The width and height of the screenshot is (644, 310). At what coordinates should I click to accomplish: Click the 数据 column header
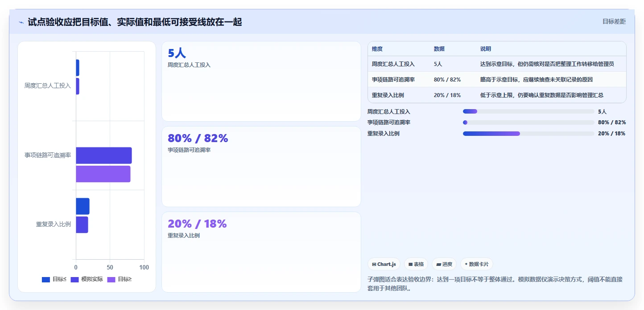(x=439, y=49)
